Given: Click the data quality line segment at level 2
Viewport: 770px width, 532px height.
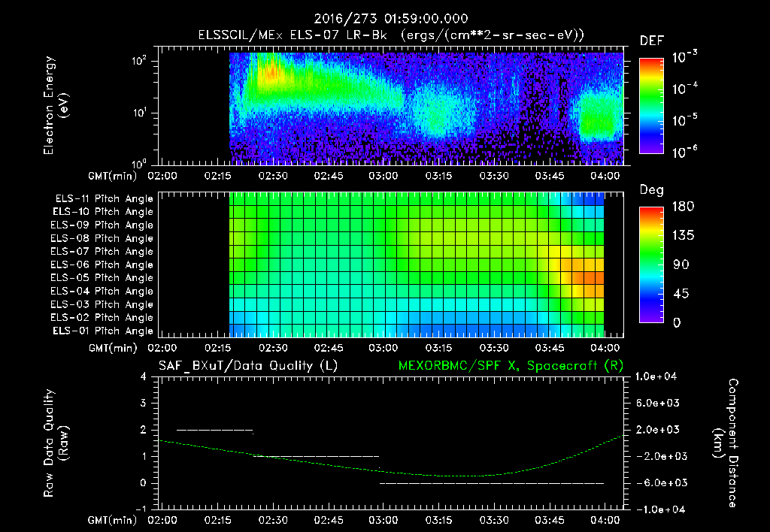Looking at the screenshot, I should pyautogui.click(x=214, y=430).
